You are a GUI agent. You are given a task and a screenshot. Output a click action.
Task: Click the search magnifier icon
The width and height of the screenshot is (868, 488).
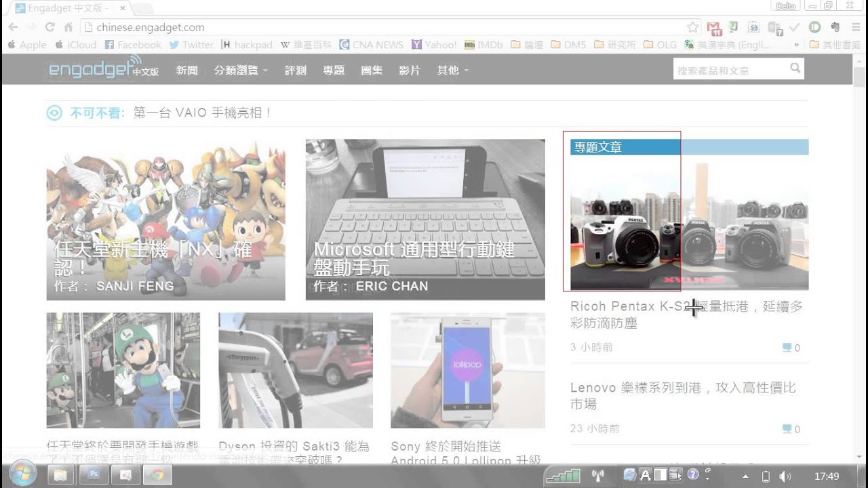795,68
